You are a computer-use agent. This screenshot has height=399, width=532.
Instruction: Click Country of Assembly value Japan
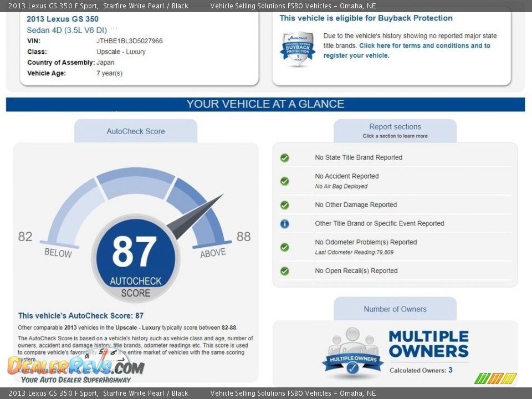pyautogui.click(x=105, y=63)
